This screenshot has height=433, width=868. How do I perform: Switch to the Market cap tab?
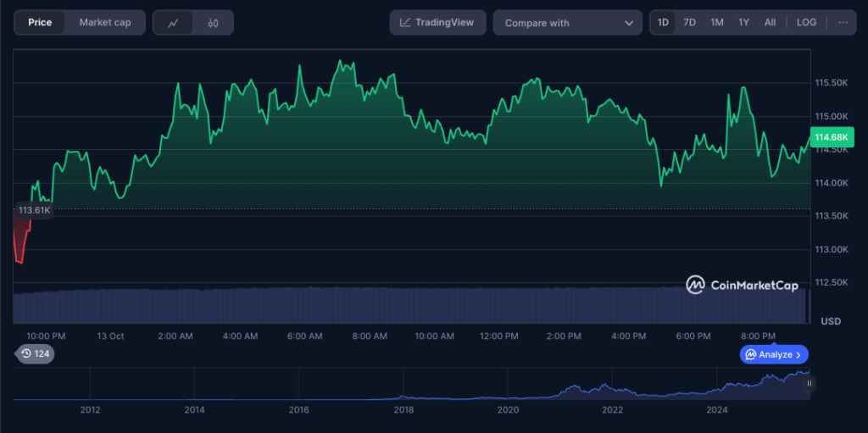(x=105, y=23)
